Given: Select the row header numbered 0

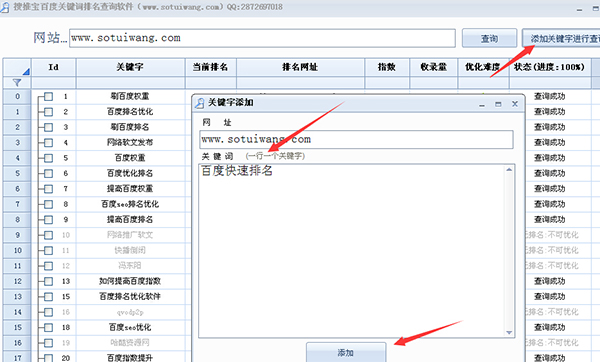Looking at the screenshot, I should click(17, 96).
